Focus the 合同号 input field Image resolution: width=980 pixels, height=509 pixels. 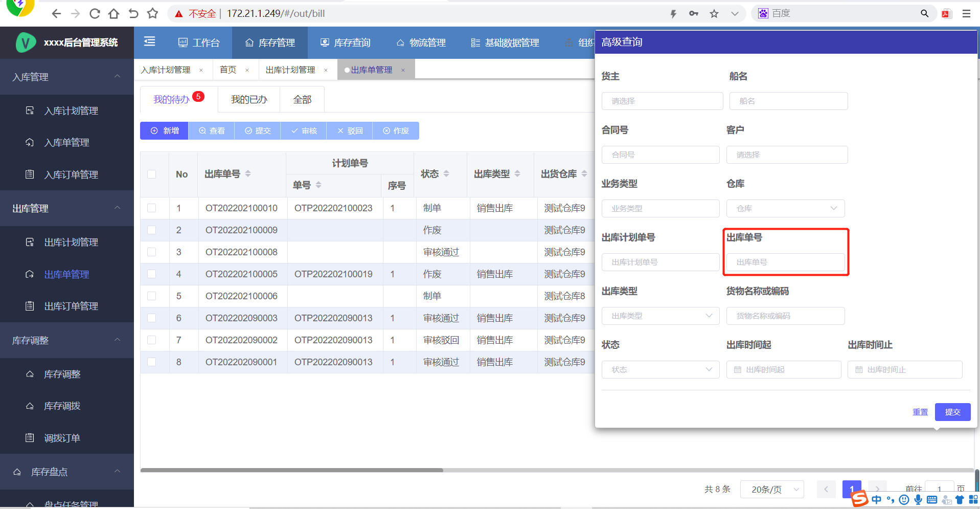pyautogui.click(x=660, y=155)
